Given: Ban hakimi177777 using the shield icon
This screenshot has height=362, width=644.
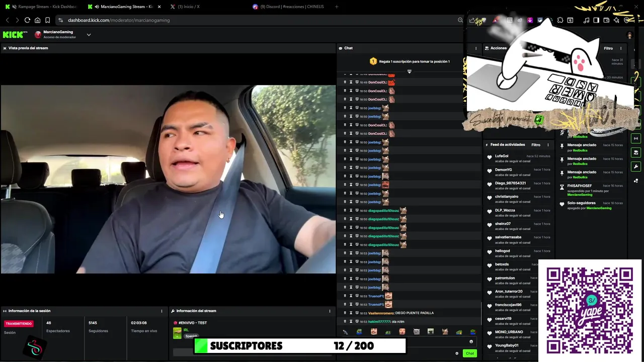Looking at the screenshot, I should (x=357, y=322).
